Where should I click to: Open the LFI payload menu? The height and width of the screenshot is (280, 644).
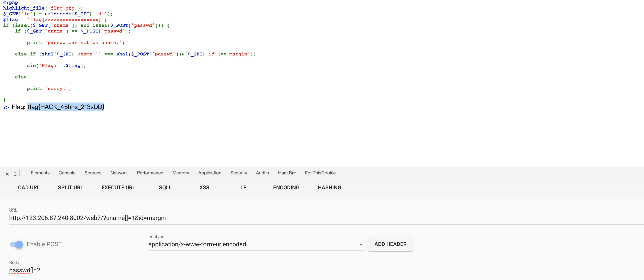point(244,188)
